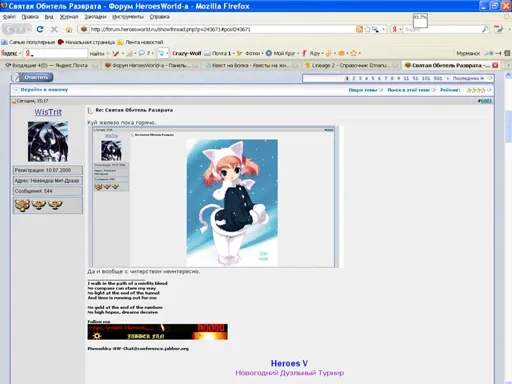This screenshot has height=384, width=512.
Task: Open Почта mail envelope button
Action: coord(217,53)
